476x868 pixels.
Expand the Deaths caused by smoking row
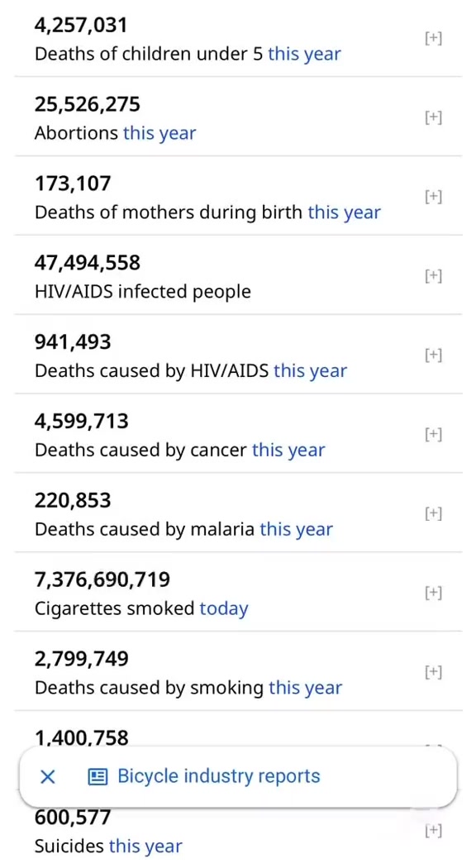pos(433,672)
